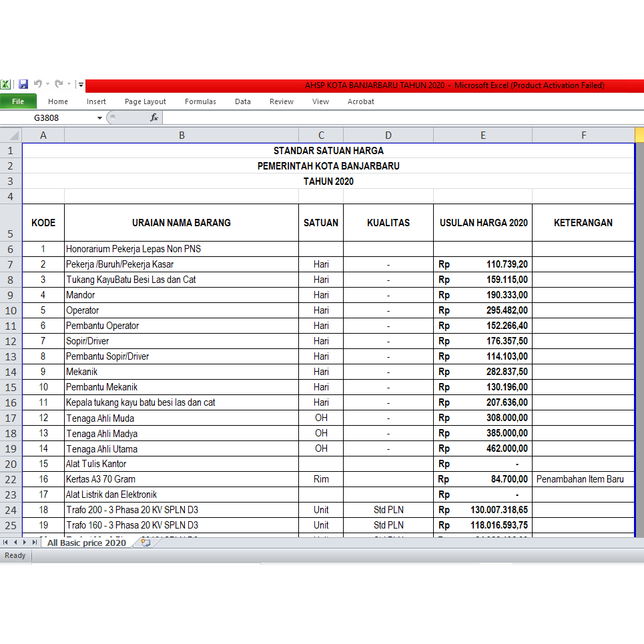The height and width of the screenshot is (644, 644).
Task: Open the Page Layout tab
Action: [145, 101]
